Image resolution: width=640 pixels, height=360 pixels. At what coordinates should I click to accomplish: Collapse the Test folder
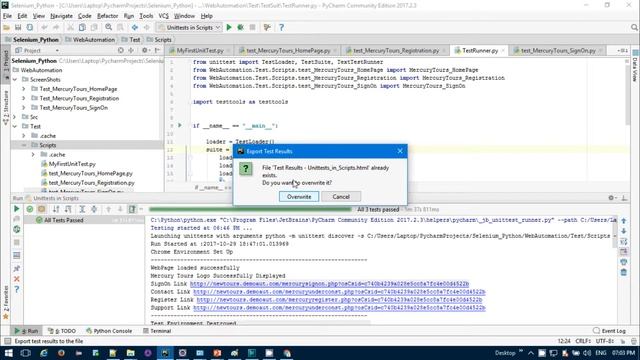15,127
